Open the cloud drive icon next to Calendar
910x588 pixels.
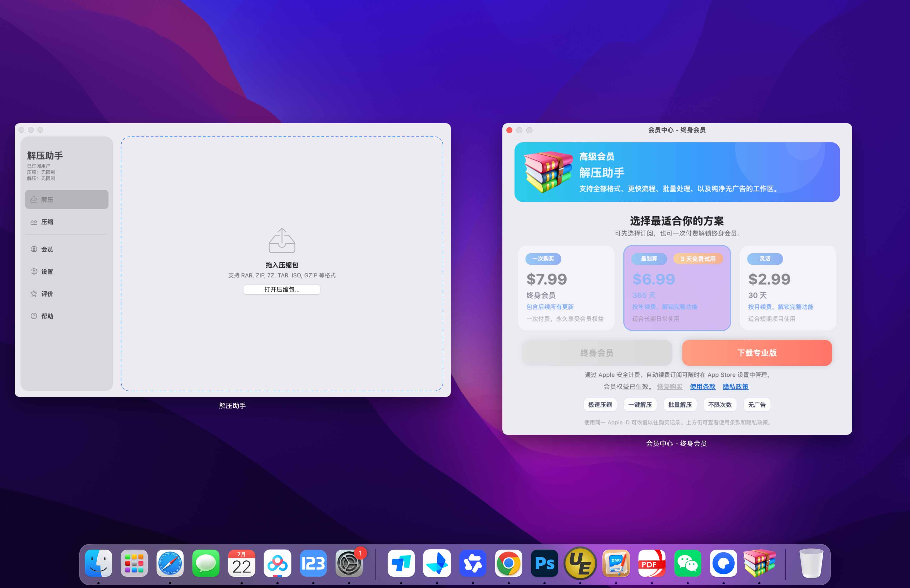(x=278, y=563)
